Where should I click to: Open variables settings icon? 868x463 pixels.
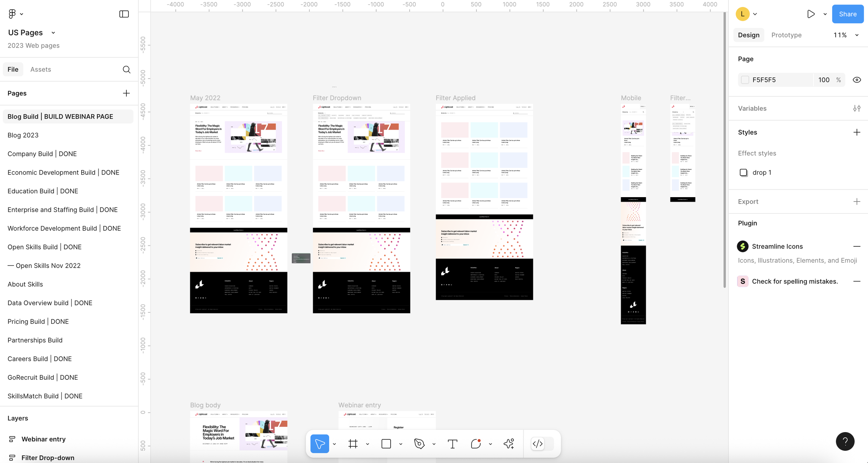pos(857,108)
